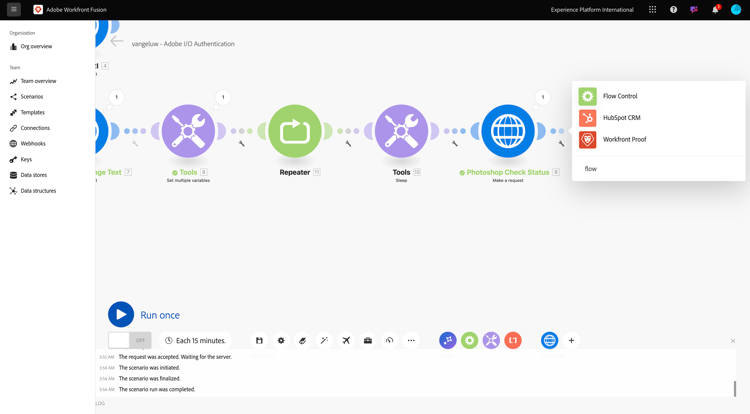This screenshot has width=750, height=414.
Task: Open the history/gauge icon in controls
Action: [x=389, y=340]
